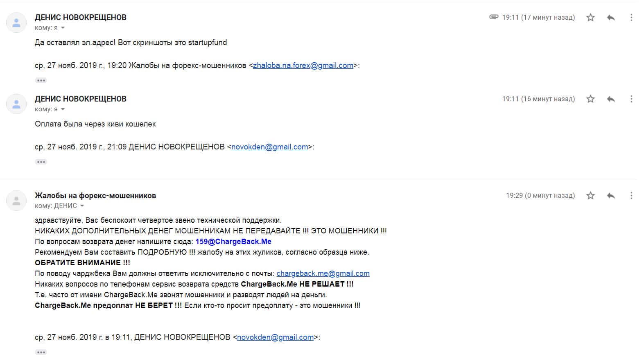Viewport: 644px width, 357px height.
Task: Click the 159@ChargeBack.Me email link
Action: (x=233, y=242)
